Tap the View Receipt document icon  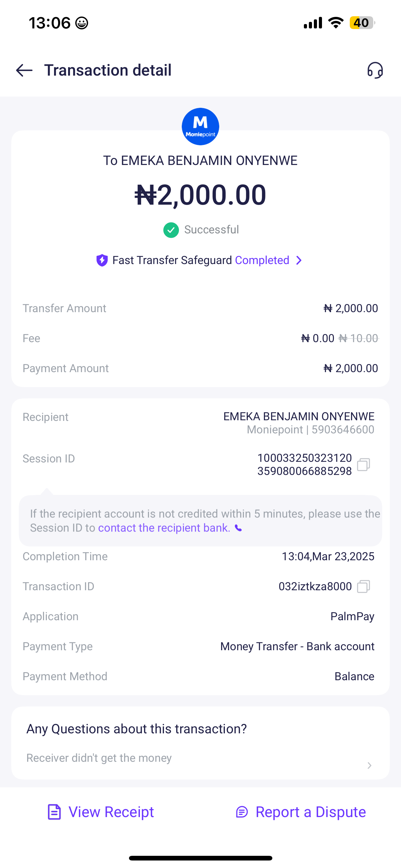[x=54, y=812]
